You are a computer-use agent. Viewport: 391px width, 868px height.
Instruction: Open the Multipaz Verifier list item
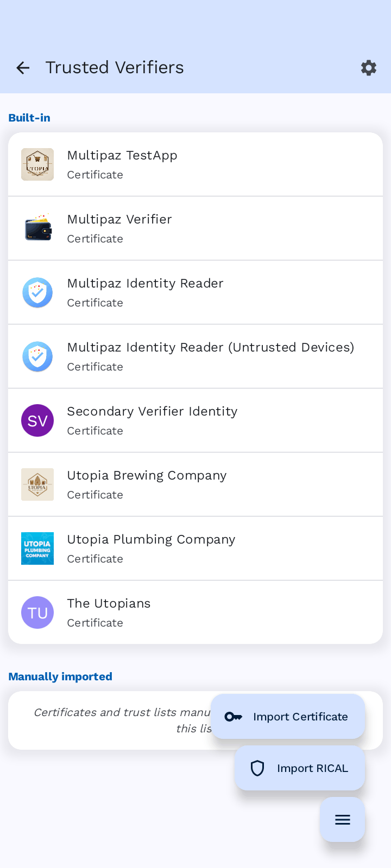[195, 228]
